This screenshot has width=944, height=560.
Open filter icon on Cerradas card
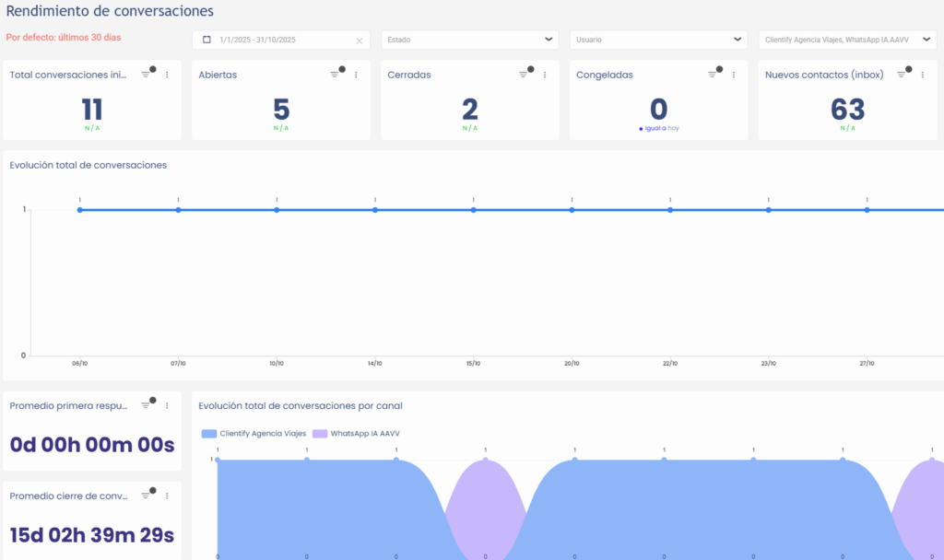(x=524, y=75)
